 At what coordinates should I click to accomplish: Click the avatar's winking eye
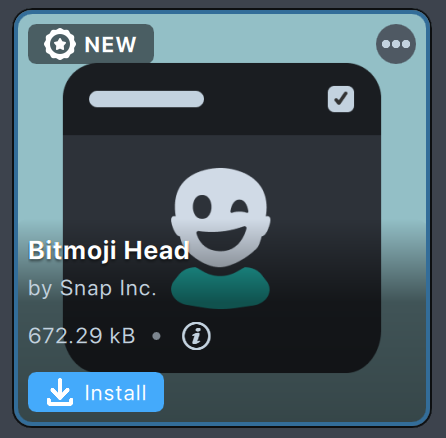(x=239, y=207)
